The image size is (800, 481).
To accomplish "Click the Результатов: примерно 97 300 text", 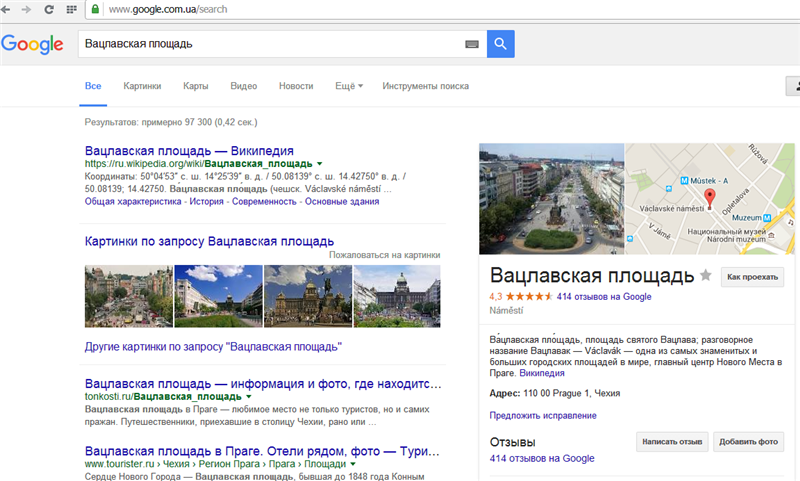I will click(x=171, y=122).
